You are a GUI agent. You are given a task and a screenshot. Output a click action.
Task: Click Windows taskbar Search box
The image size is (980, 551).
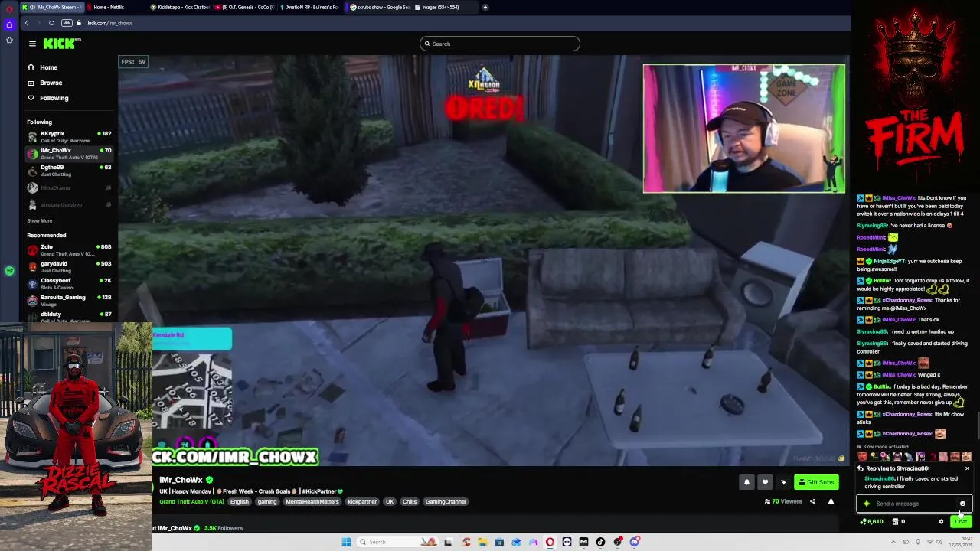pyautogui.click(x=398, y=542)
